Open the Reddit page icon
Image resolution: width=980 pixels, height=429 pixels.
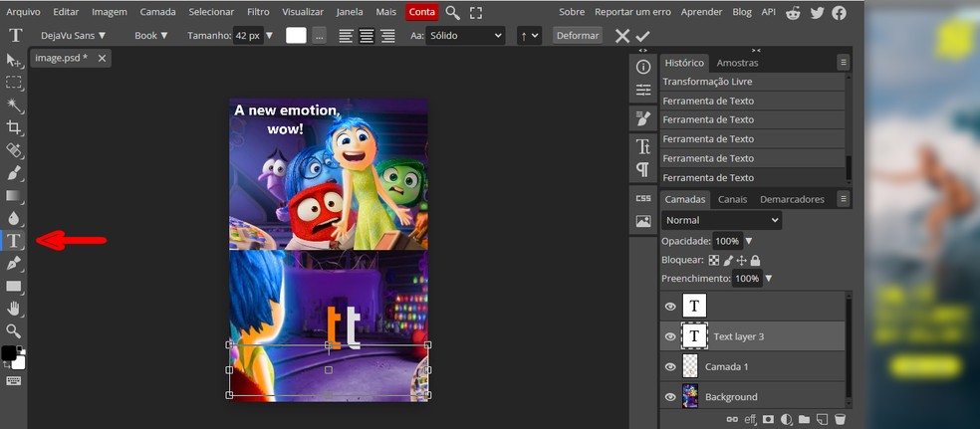pyautogui.click(x=793, y=13)
